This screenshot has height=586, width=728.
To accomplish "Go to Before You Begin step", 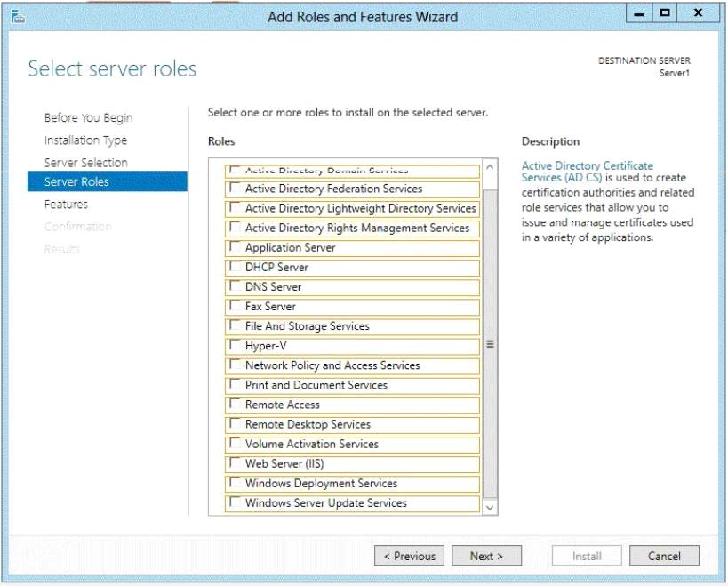I will (x=88, y=118).
